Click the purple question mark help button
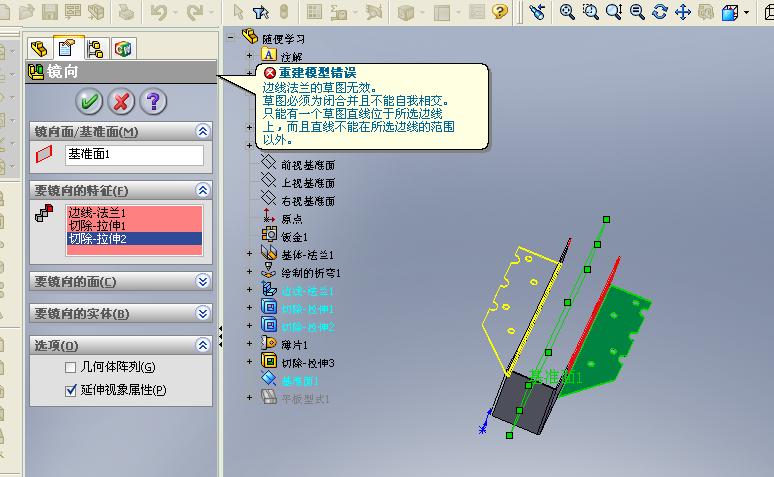The width and height of the screenshot is (774, 477). point(154,102)
